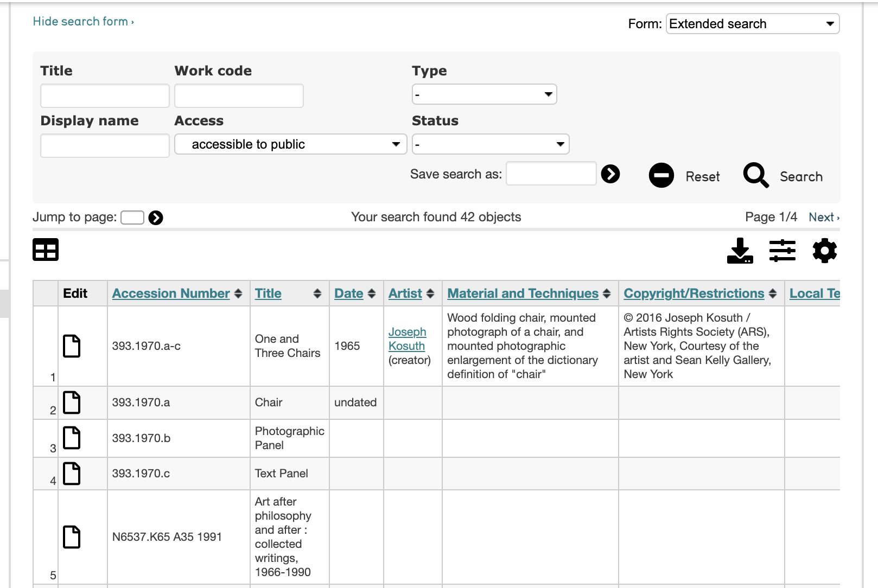Open the Access dropdown
The width and height of the screenshot is (878, 588).
click(x=291, y=144)
